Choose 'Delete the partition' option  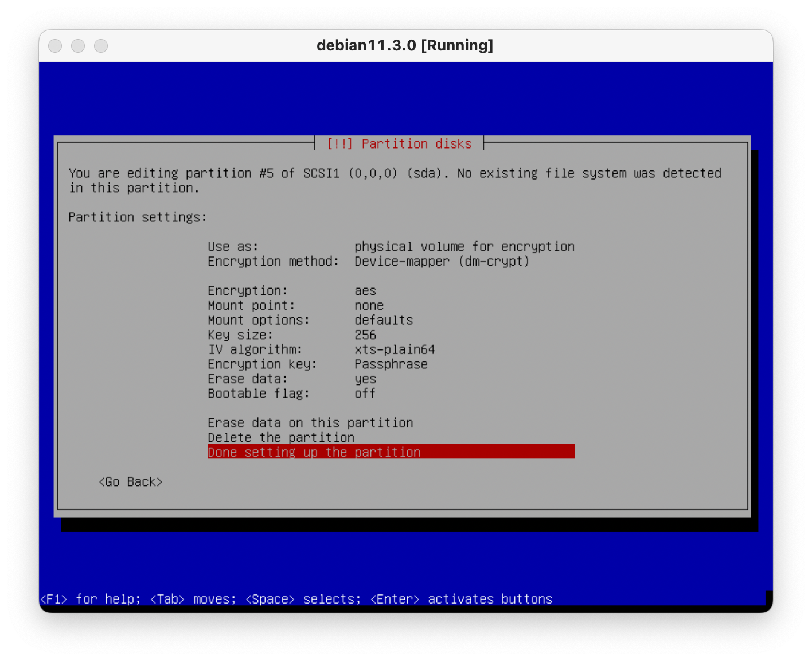(281, 438)
